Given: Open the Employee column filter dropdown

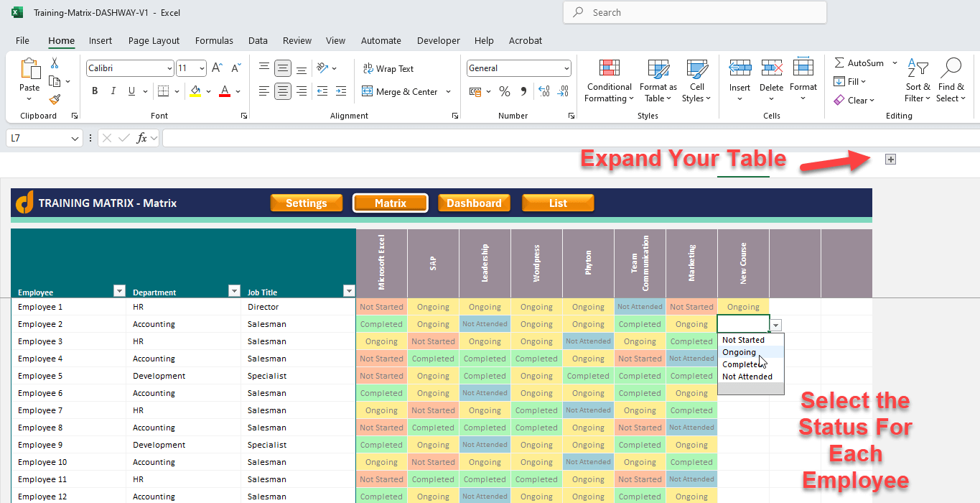Looking at the screenshot, I should click(x=119, y=291).
